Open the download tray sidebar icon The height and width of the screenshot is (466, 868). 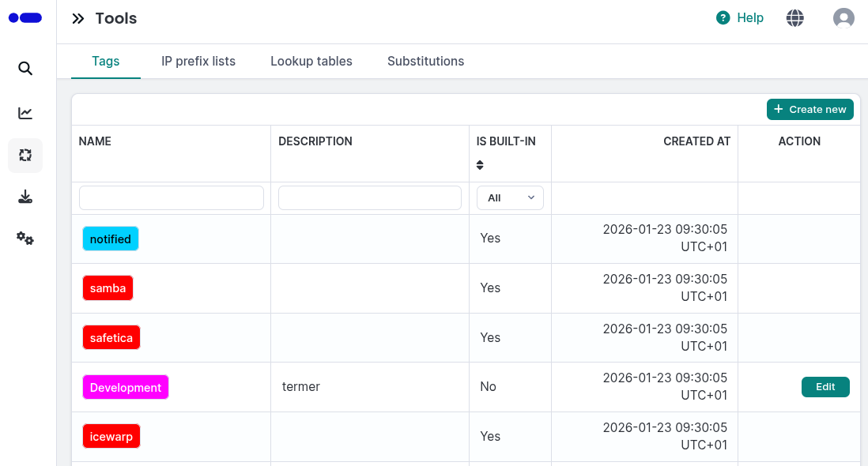click(x=25, y=197)
